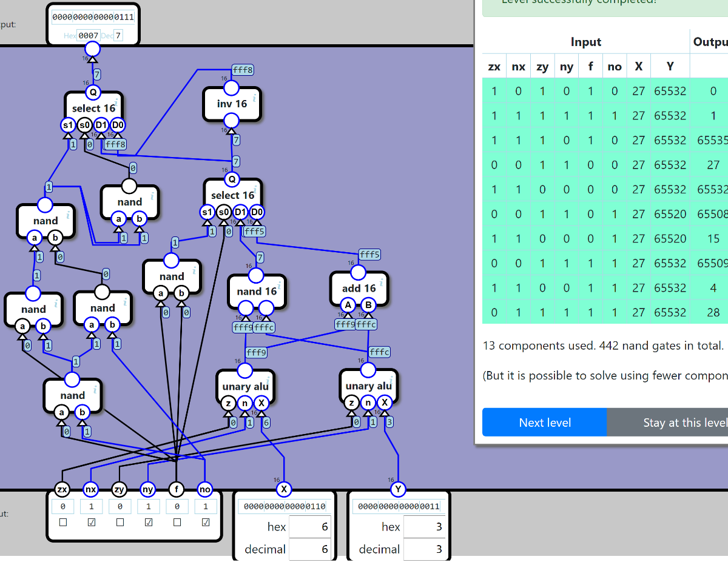
Task: Click the output Dec 7 field
Action: [118, 36]
